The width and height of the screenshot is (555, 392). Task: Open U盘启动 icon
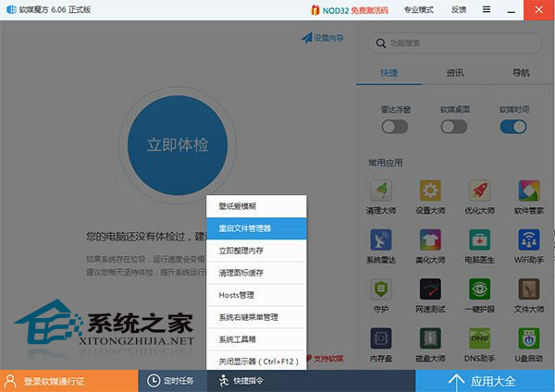pyautogui.click(x=529, y=338)
